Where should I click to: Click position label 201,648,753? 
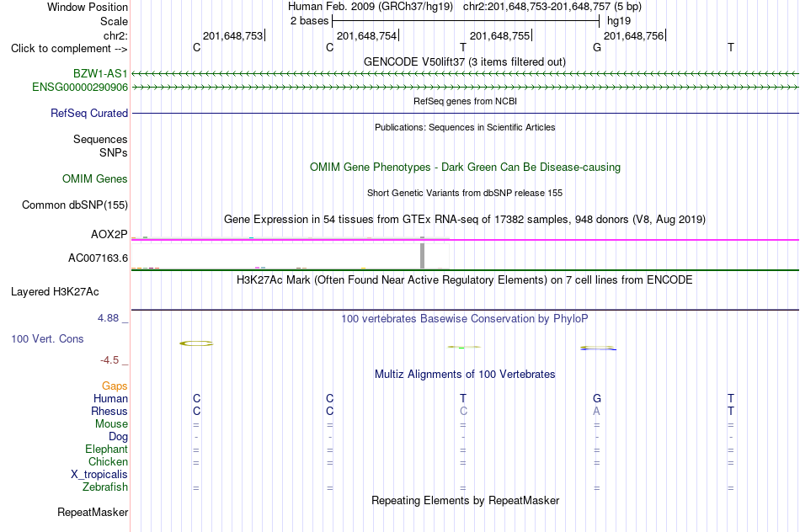[x=232, y=35]
